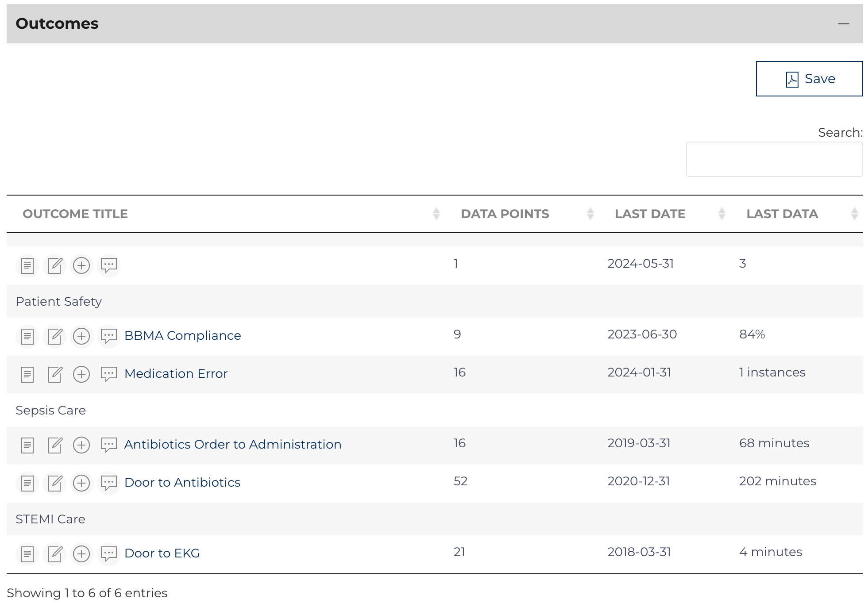The height and width of the screenshot is (603, 868).
Task: Focus the Search input field
Action: coord(774,159)
